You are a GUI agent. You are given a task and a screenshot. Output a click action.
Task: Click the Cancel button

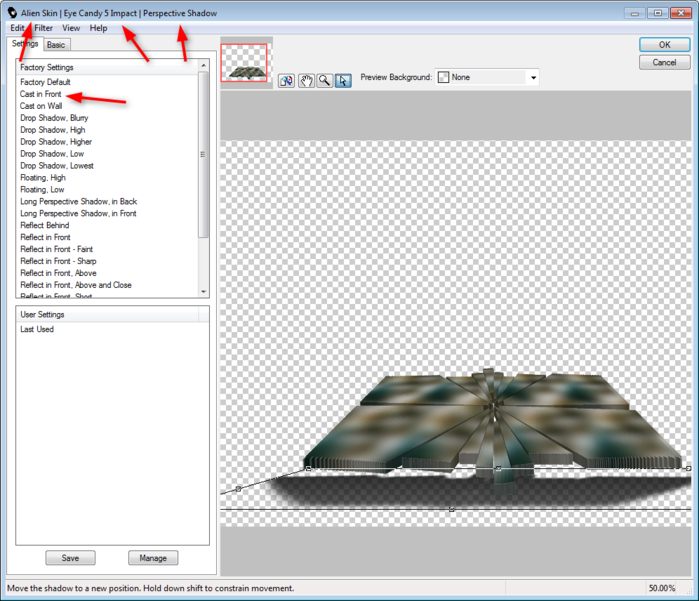(664, 62)
